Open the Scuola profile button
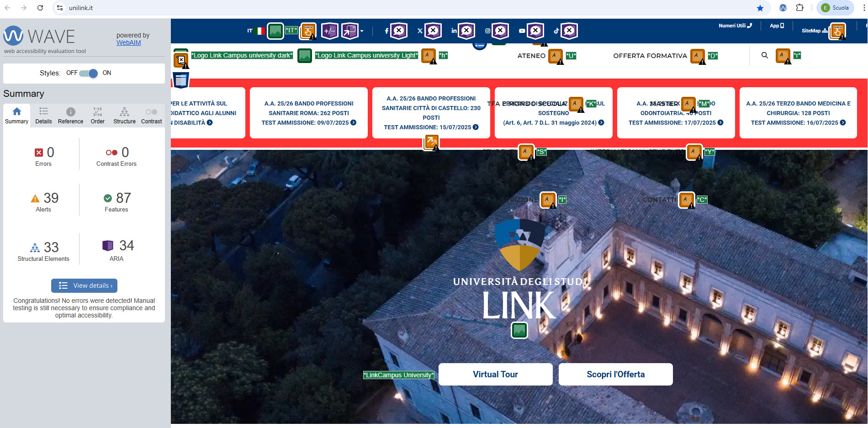Image resolution: width=868 pixels, height=428 pixels. point(835,8)
